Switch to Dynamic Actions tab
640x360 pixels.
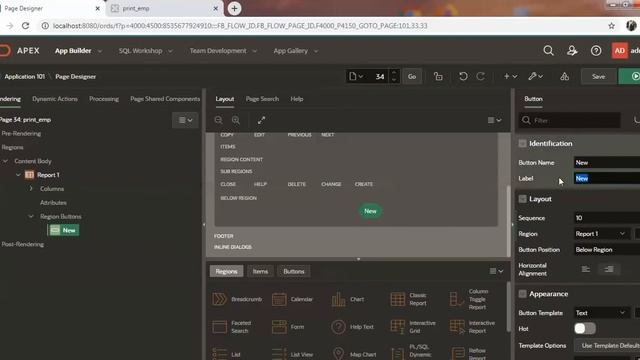55,99
